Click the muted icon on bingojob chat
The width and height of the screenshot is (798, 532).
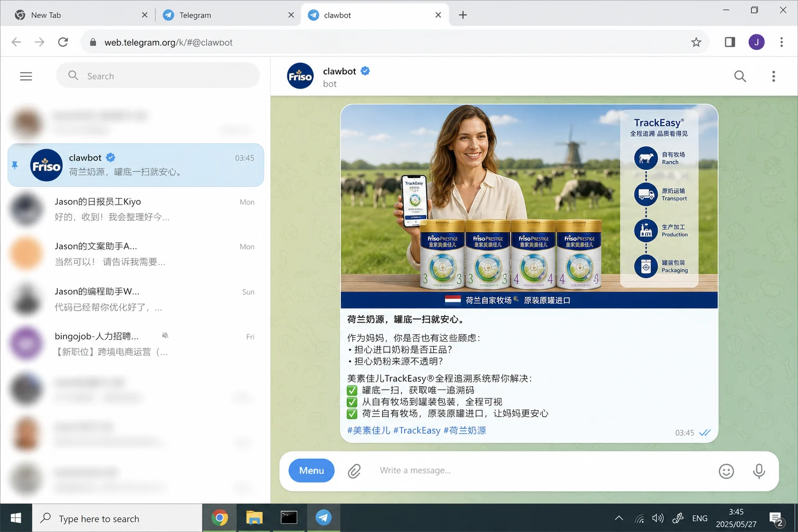coord(165,336)
